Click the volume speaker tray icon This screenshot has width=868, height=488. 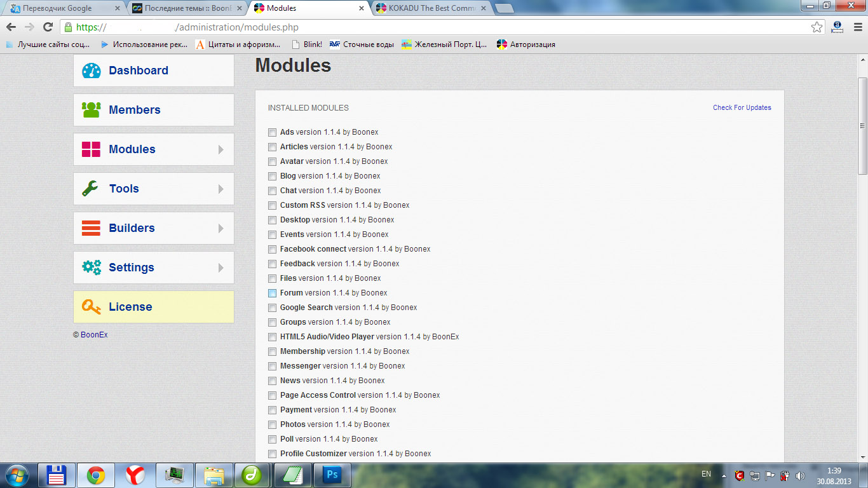click(800, 475)
